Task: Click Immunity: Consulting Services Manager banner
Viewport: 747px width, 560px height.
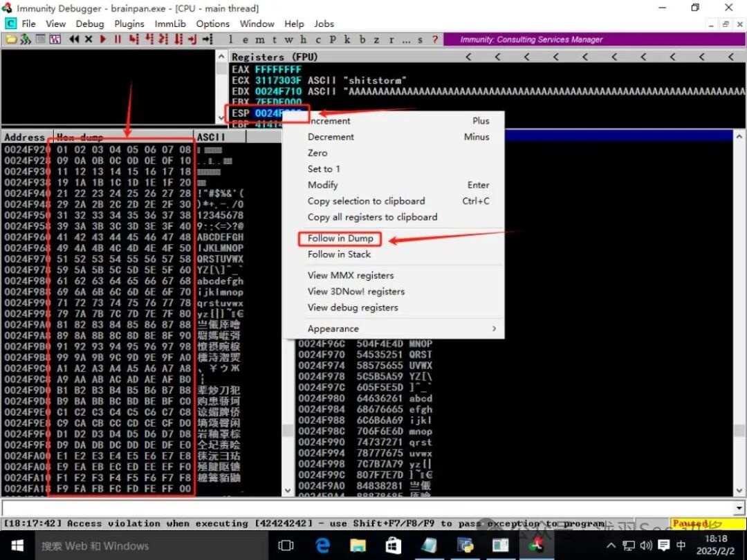Action: click(595, 39)
